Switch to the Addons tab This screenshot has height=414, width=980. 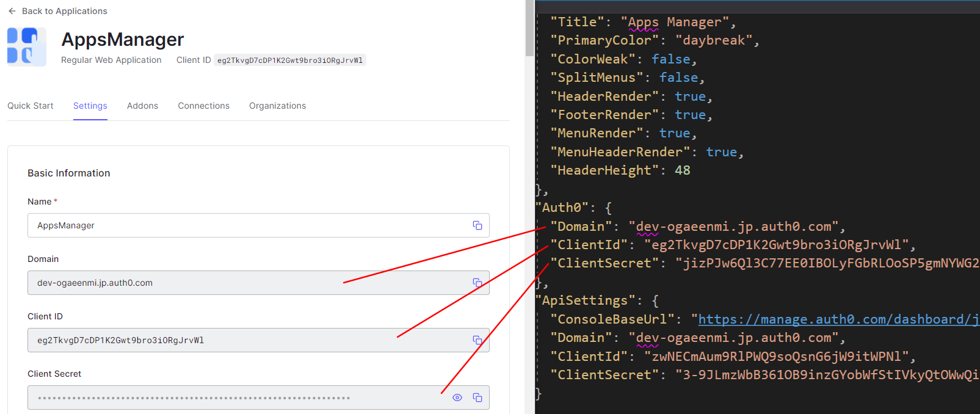tap(142, 106)
